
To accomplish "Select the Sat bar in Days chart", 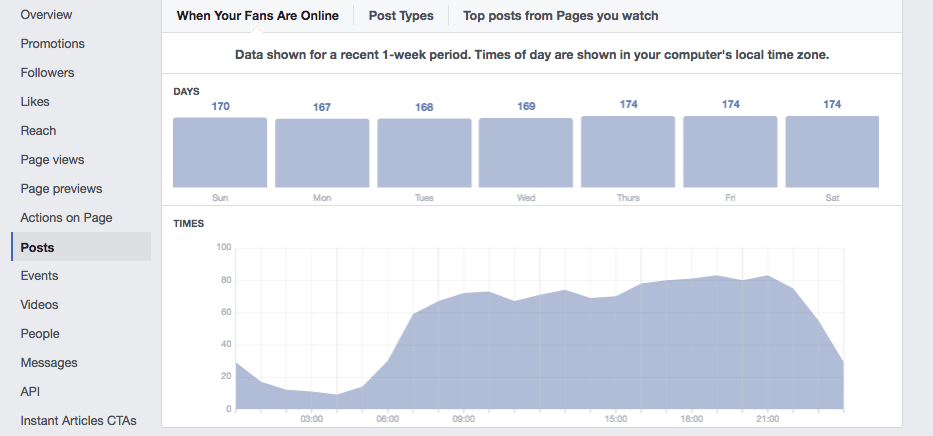I will [832, 152].
